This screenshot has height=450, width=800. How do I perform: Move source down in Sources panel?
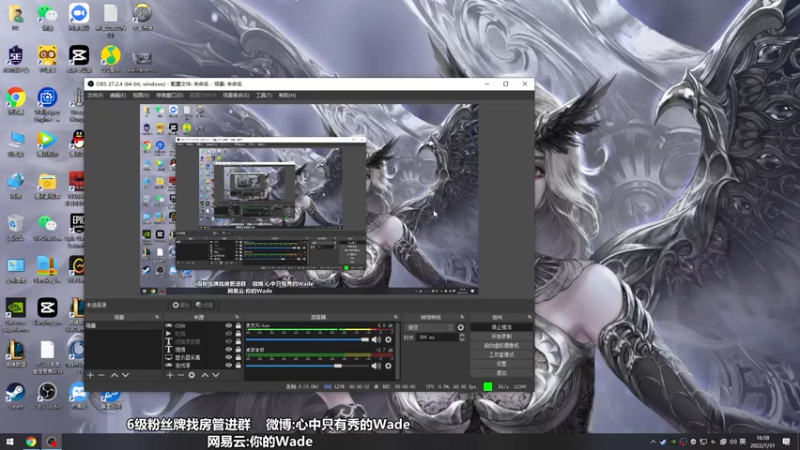coord(216,375)
